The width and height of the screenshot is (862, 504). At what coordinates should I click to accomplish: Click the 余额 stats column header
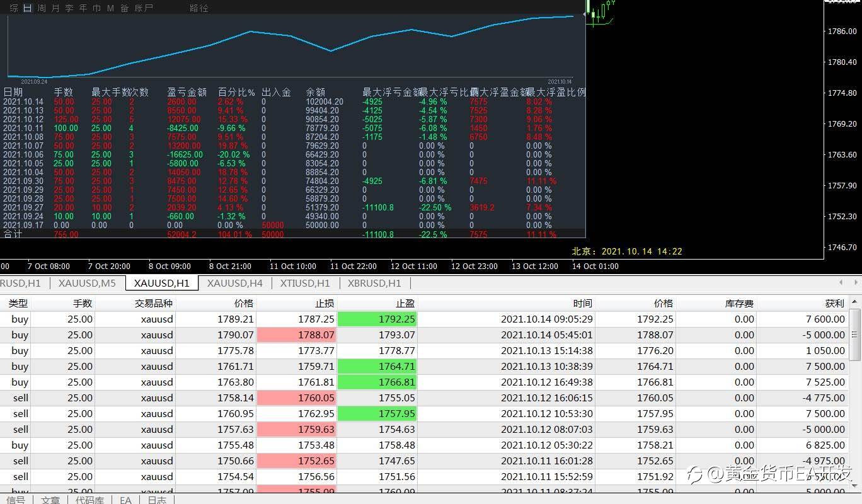315,92
